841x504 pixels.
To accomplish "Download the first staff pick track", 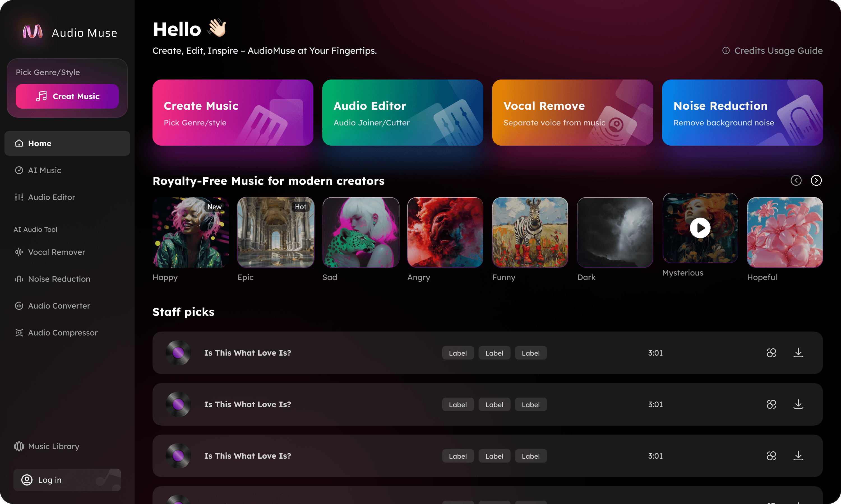I will click(x=798, y=353).
